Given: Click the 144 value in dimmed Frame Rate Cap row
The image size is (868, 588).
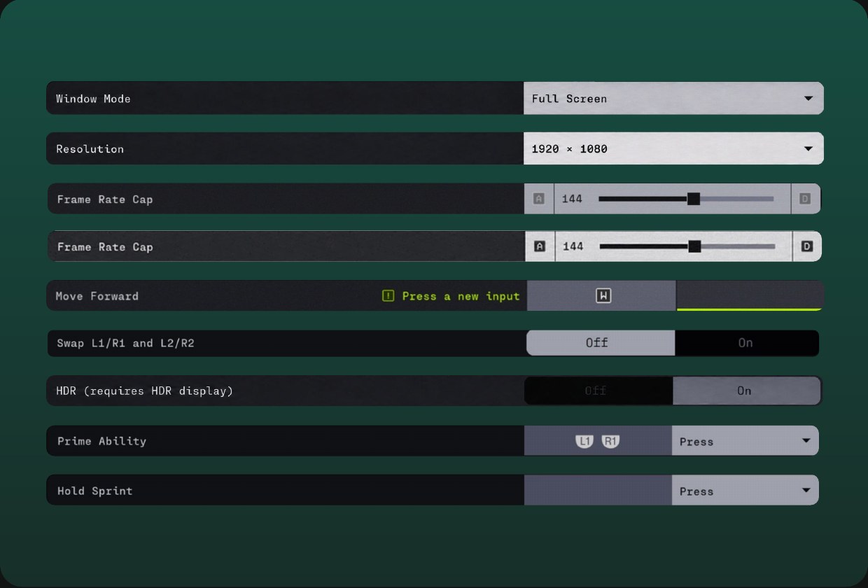Looking at the screenshot, I should (572, 199).
